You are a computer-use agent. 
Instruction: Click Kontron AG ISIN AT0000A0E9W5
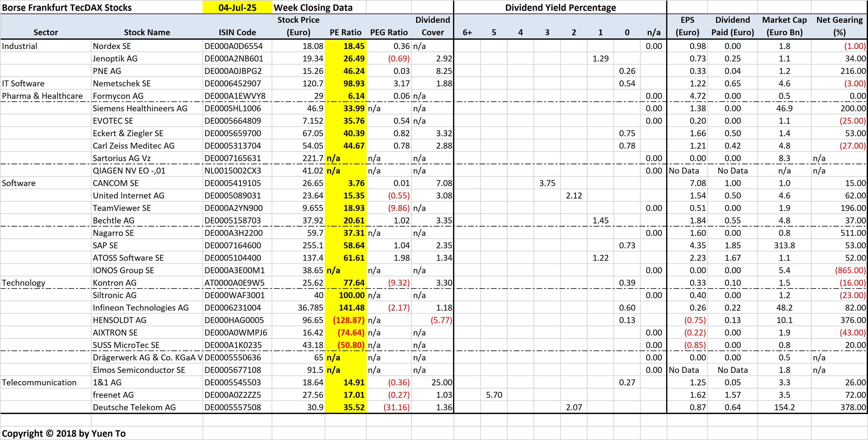(x=237, y=283)
